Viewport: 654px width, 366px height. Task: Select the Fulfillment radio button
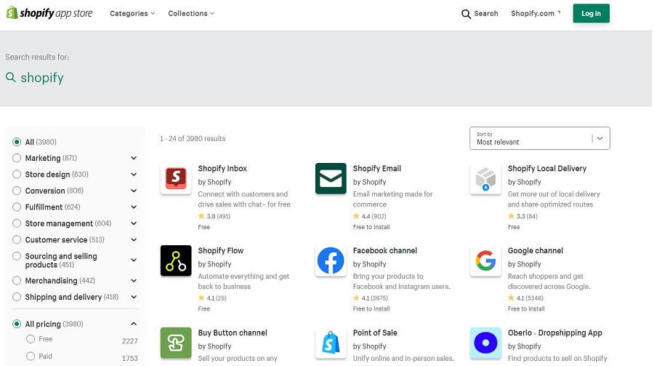[17, 207]
